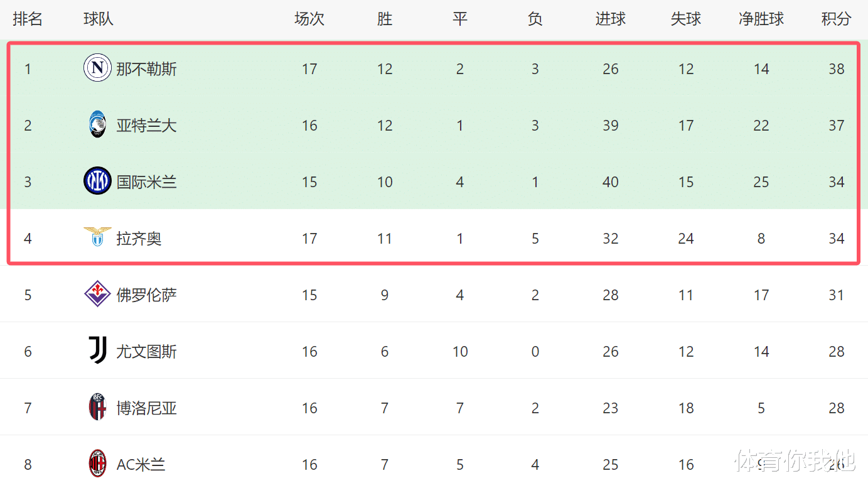
Task: Open the Fiorentina purple crest
Action: click(97, 294)
